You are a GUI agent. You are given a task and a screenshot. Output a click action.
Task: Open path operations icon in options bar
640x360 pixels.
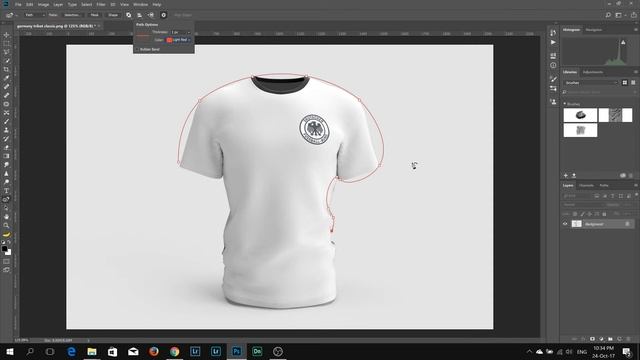pos(129,15)
